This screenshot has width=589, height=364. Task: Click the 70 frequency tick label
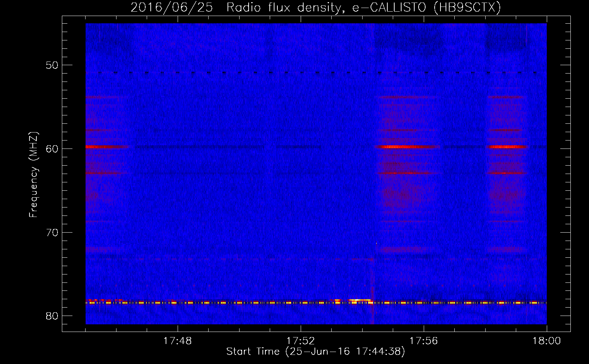coord(52,233)
